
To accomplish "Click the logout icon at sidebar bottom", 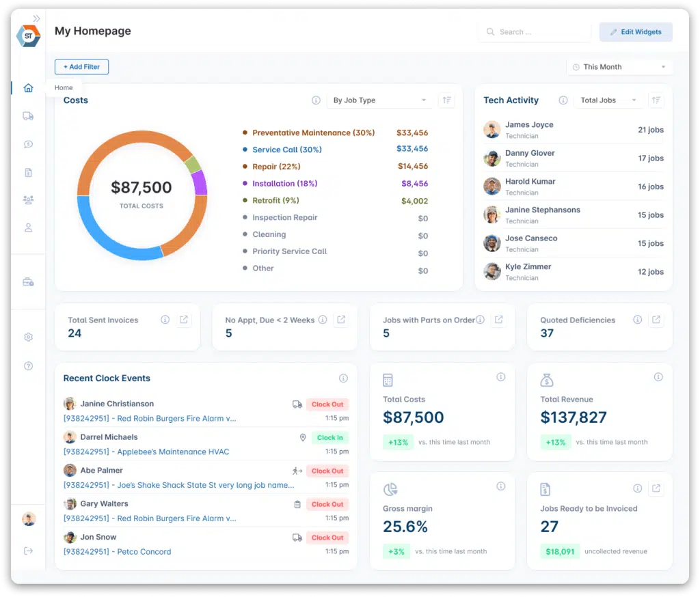I will coord(28,551).
